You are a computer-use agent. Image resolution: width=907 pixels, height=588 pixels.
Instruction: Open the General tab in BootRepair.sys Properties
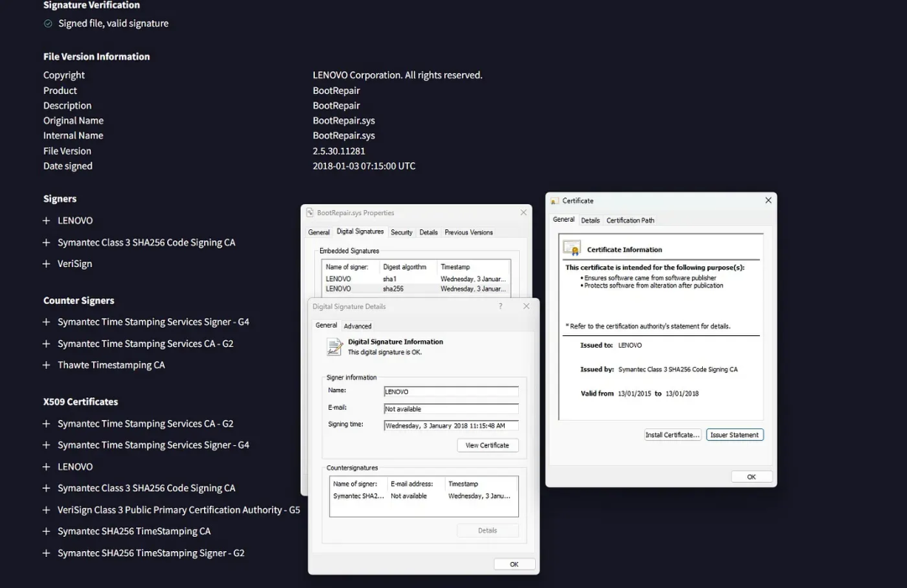[319, 232]
